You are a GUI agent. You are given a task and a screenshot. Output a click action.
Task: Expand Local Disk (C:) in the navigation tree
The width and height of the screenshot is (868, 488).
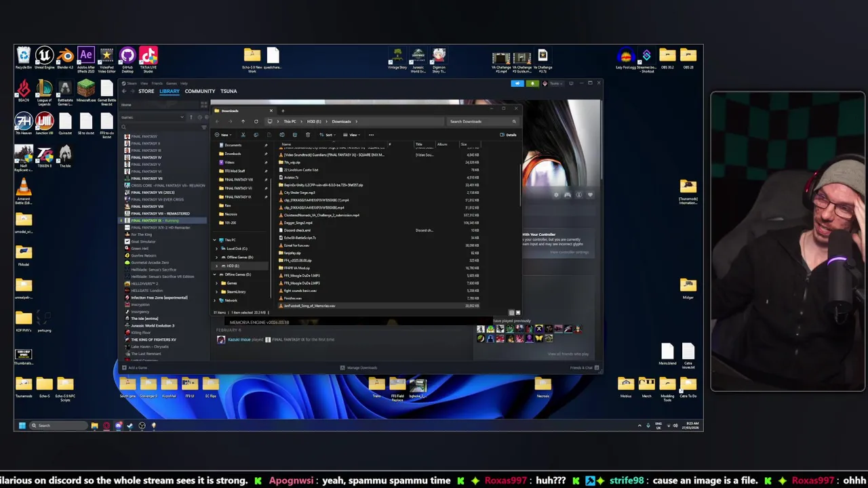click(x=217, y=249)
